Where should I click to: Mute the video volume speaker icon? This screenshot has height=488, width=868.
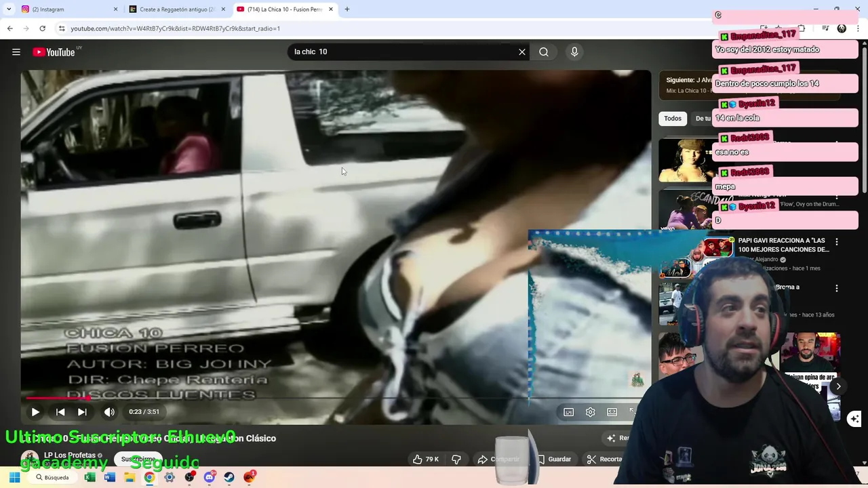[109, 411]
